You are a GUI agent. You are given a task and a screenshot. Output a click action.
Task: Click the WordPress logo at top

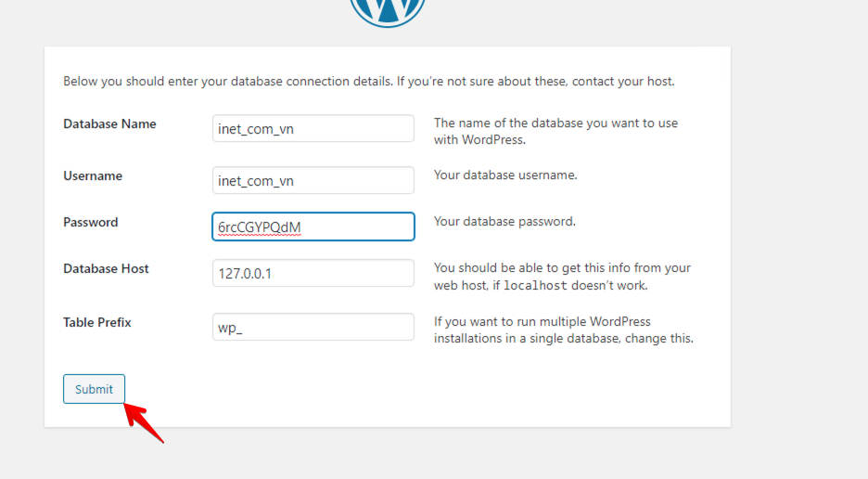[388, 11]
